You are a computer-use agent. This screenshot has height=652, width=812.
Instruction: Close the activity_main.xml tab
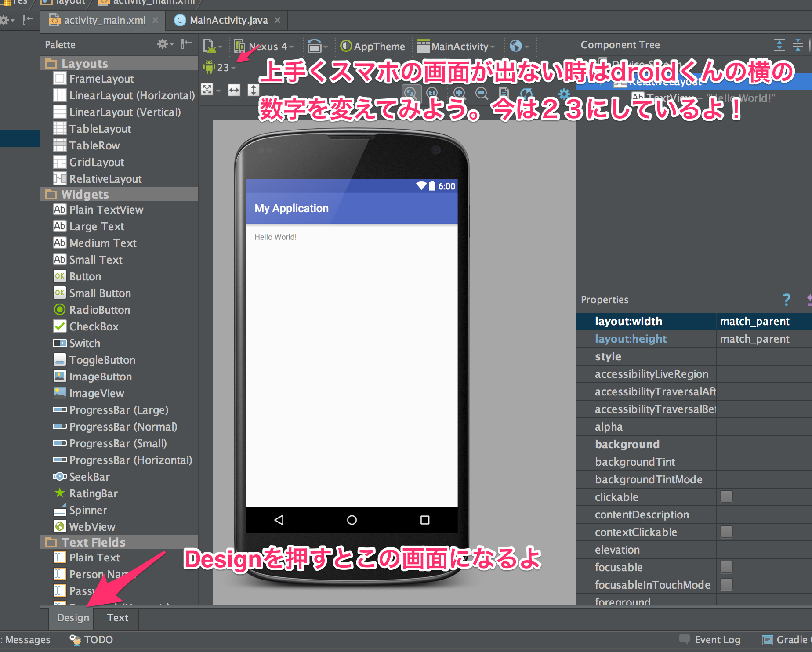click(x=155, y=20)
